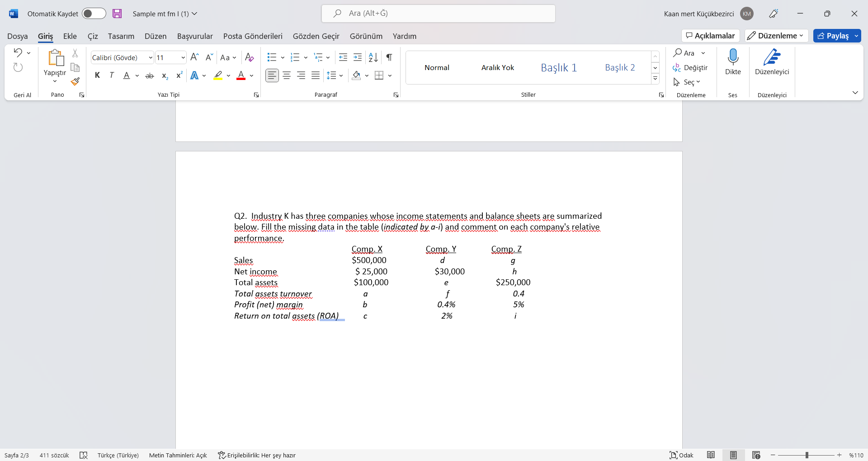Screen dimensions: 868x461
Task: Toggle Print Layout view button
Action: (733, 455)
